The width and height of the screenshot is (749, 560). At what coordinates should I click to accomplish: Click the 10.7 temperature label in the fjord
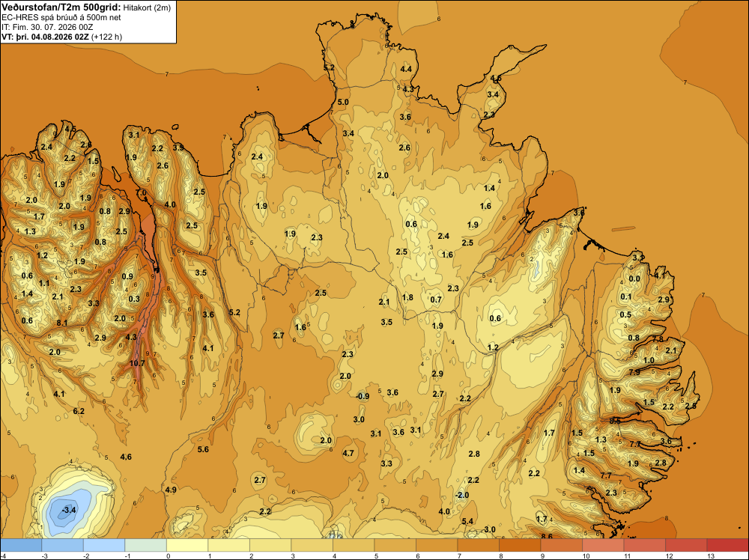tap(137, 363)
